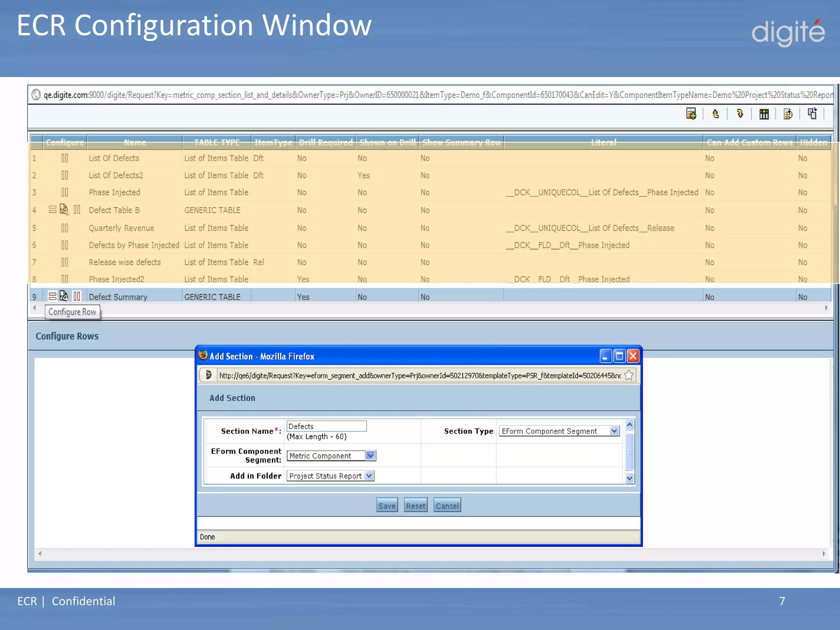Click scroll up arrow in Add Section form
The height and width of the screenshot is (630, 840).
coord(630,425)
